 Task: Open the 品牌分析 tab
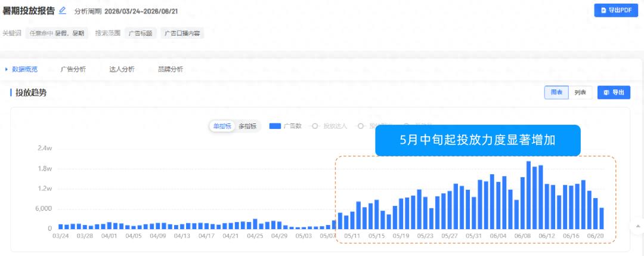pos(171,69)
